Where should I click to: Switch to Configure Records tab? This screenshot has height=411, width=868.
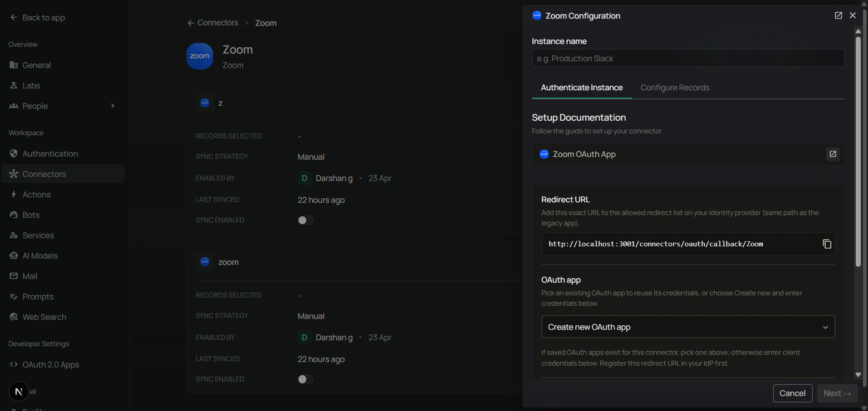(x=675, y=88)
